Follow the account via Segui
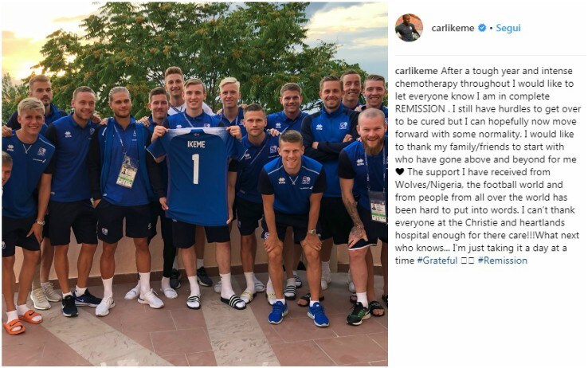 point(508,28)
